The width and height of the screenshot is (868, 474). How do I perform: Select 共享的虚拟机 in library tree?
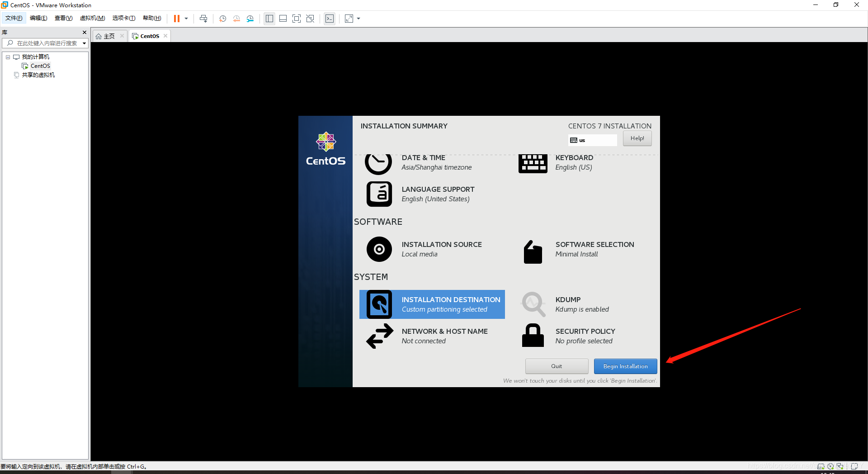pos(38,75)
